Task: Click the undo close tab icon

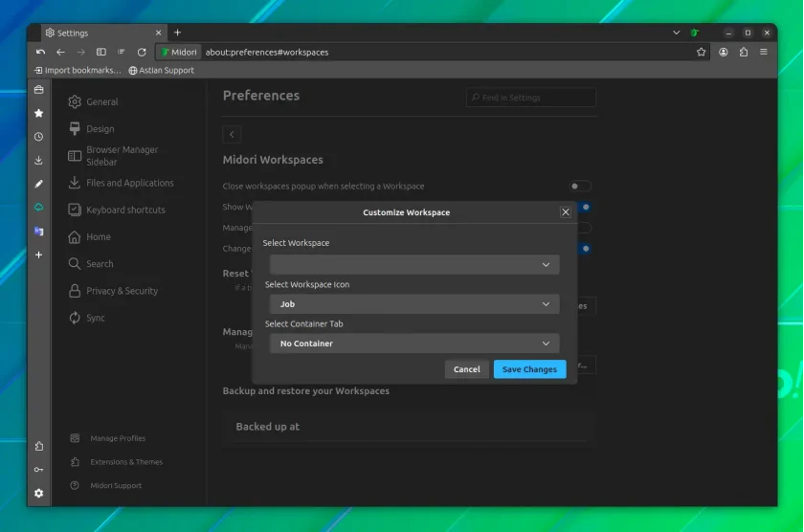Action: [40, 52]
